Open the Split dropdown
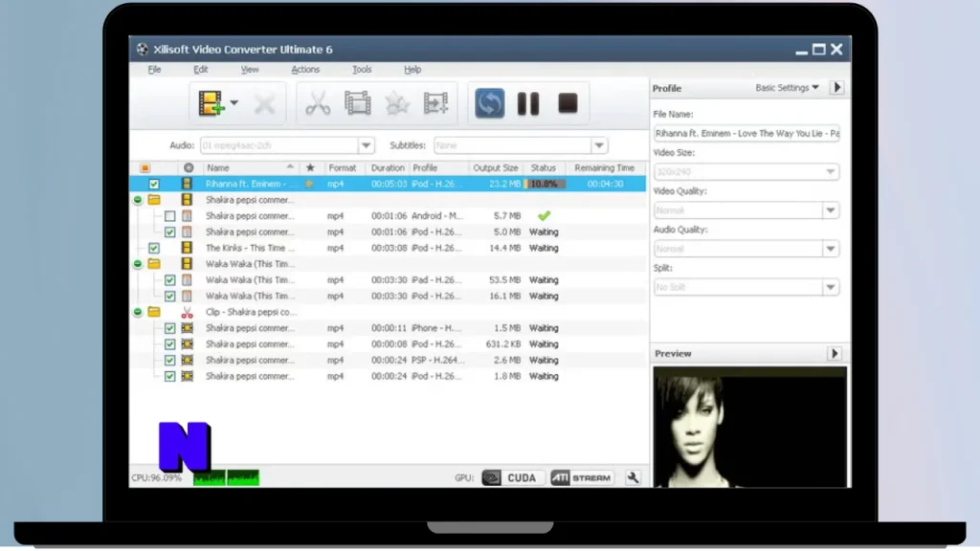 click(830, 287)
